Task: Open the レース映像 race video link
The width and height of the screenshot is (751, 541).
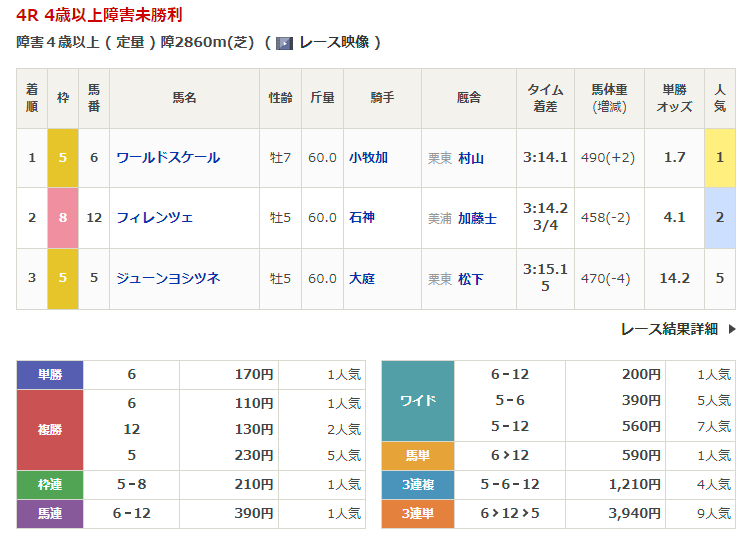Action: click(x=334, y=43)
